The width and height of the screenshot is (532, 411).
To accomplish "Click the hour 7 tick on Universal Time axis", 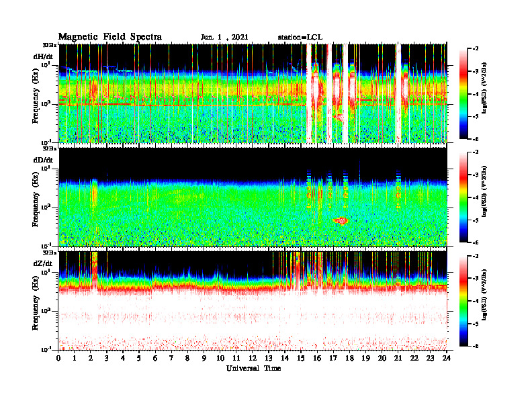I will 172,359.
